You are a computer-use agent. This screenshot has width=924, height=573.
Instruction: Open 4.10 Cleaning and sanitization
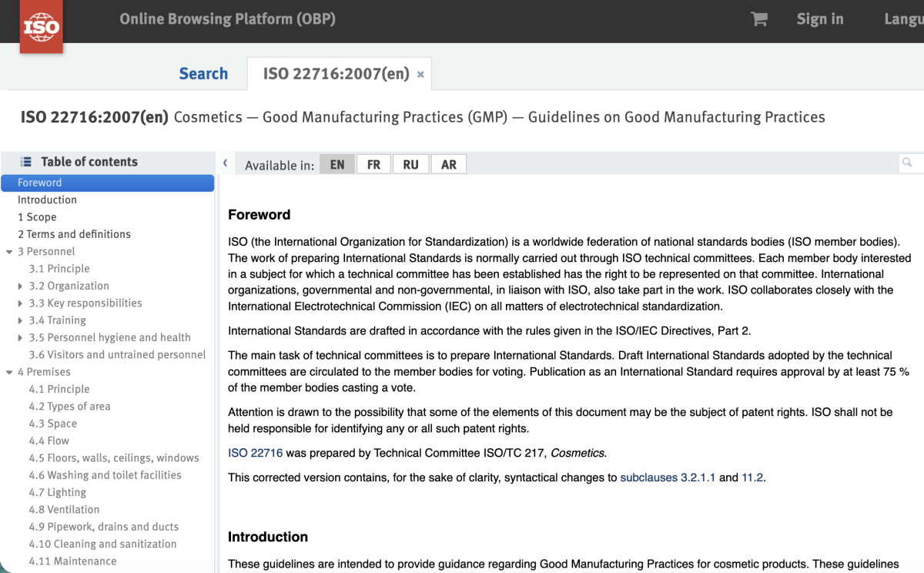click(103, 544)
